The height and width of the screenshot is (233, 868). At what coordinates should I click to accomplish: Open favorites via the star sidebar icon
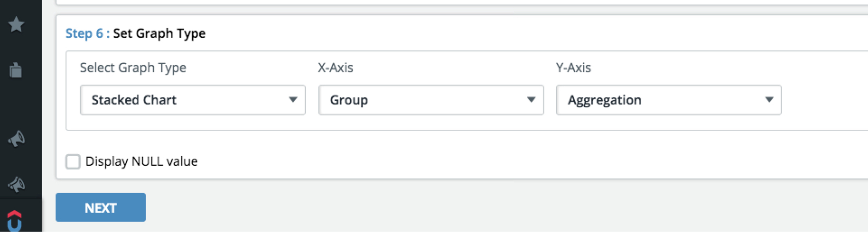pos(16,24)
